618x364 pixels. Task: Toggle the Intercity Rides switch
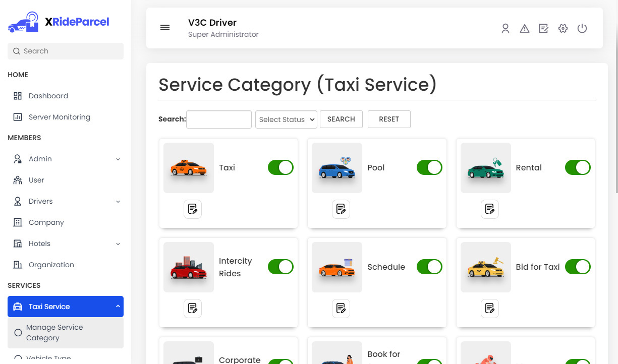pos(280,267)
